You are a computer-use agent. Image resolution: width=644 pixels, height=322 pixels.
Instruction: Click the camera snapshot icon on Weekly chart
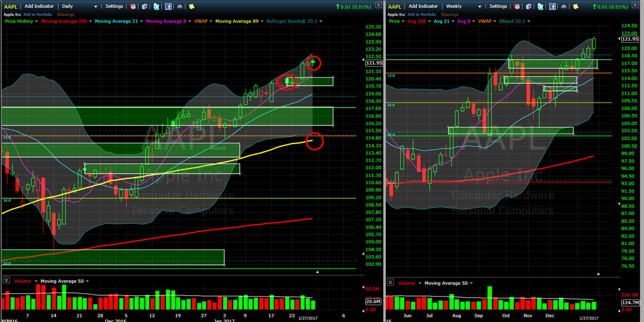[564, 7]
